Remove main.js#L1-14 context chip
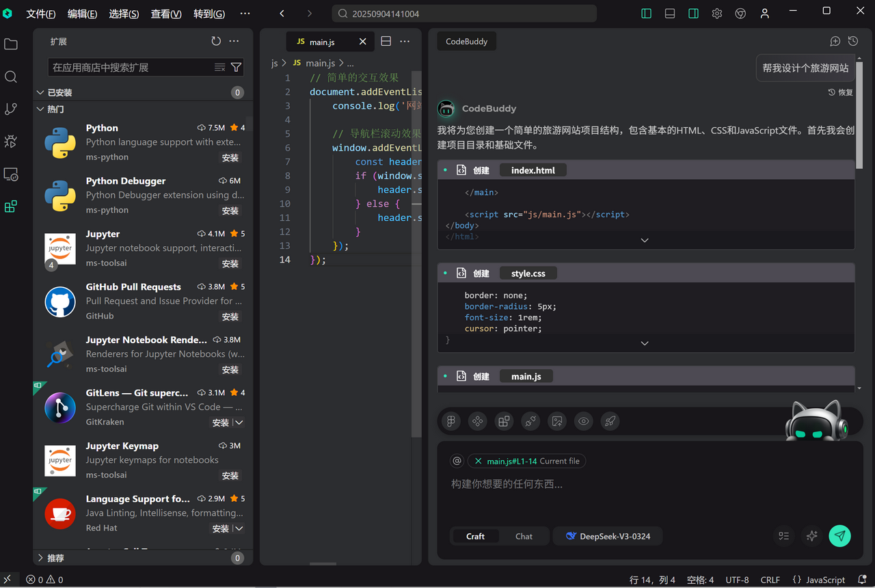Screen dimensions: 875x588 point(478,461)
